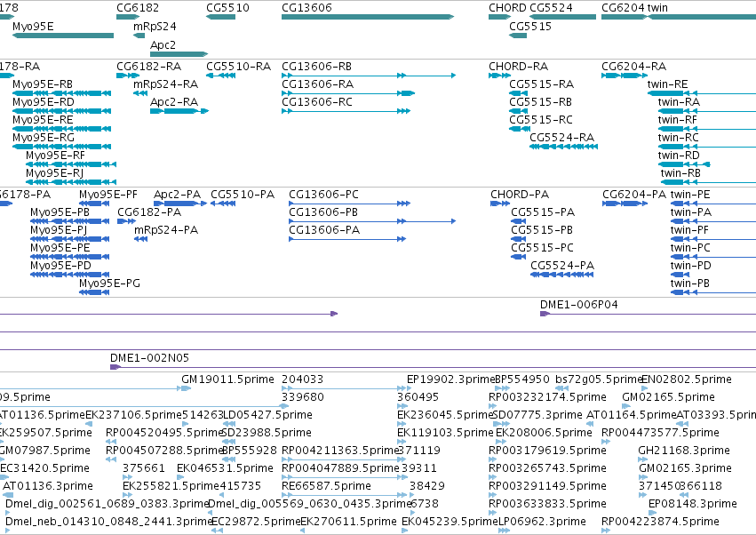Screen dimensions: 756x535
Task: Click the CHORD-RA transcript label
Action: click(x=518, y=66)
